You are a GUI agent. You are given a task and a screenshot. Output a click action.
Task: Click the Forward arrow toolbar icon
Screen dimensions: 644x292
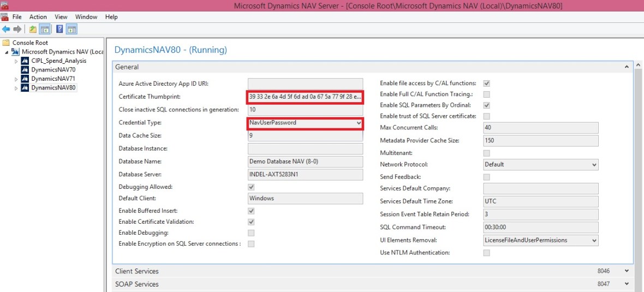click(17, 29)
